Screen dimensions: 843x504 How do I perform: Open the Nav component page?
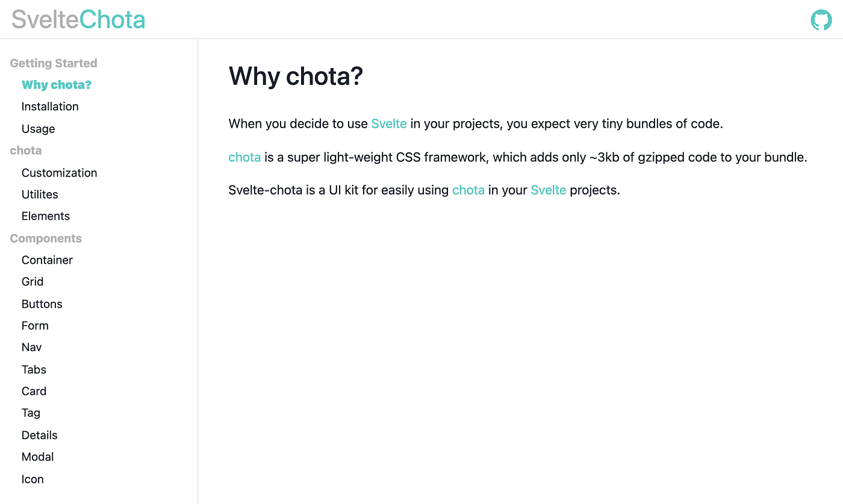31,347
